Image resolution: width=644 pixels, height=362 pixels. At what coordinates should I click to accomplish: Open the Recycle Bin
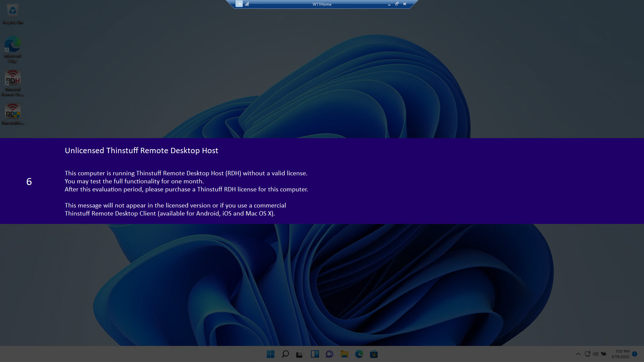click(x=13, y=11)
